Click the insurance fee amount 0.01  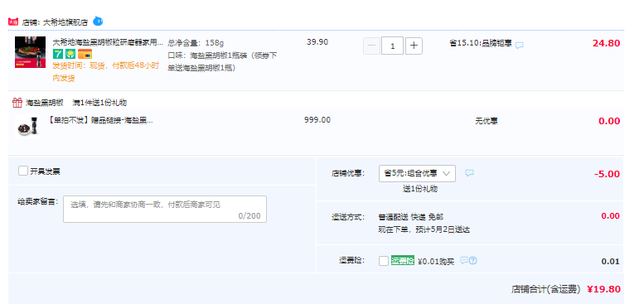[x=610, y=261]
